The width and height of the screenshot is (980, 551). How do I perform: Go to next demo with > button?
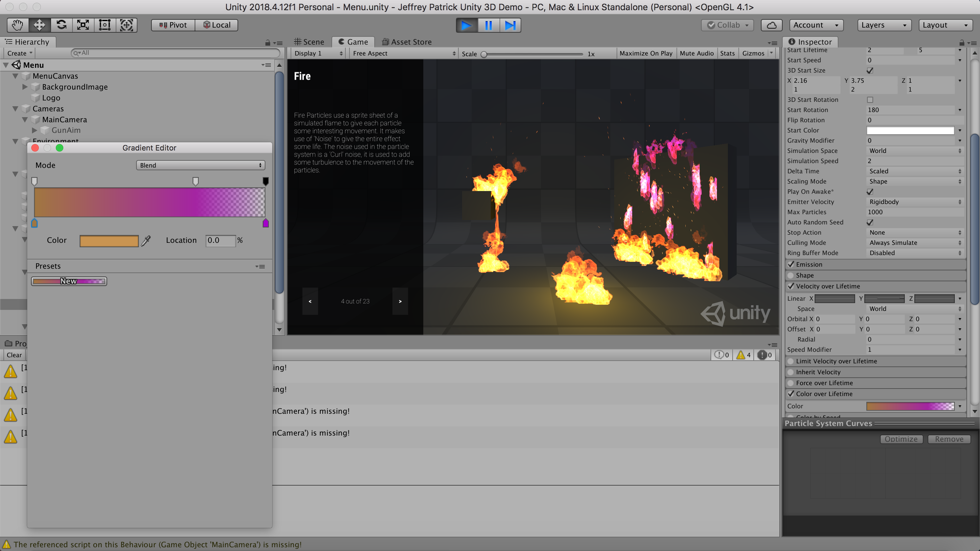(400, 301)
